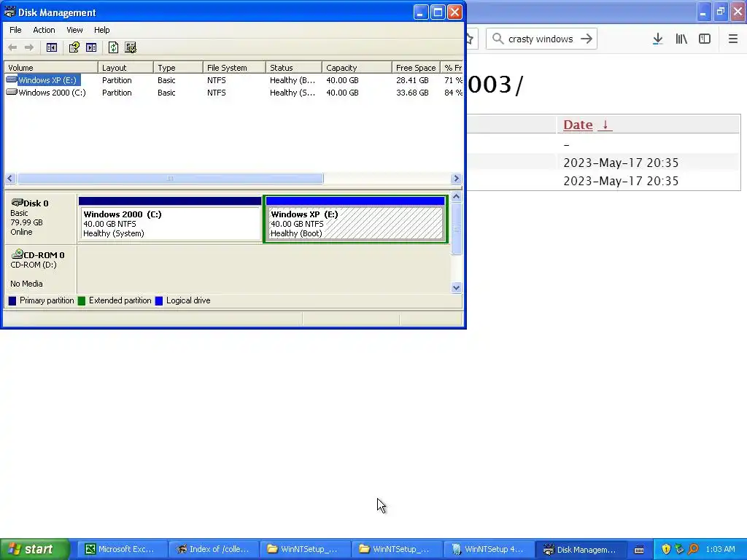Click the Safely Remove Hardware tray icon
Image resolution: width=747 pixels, height=560 pixels.
pos(679,549)
